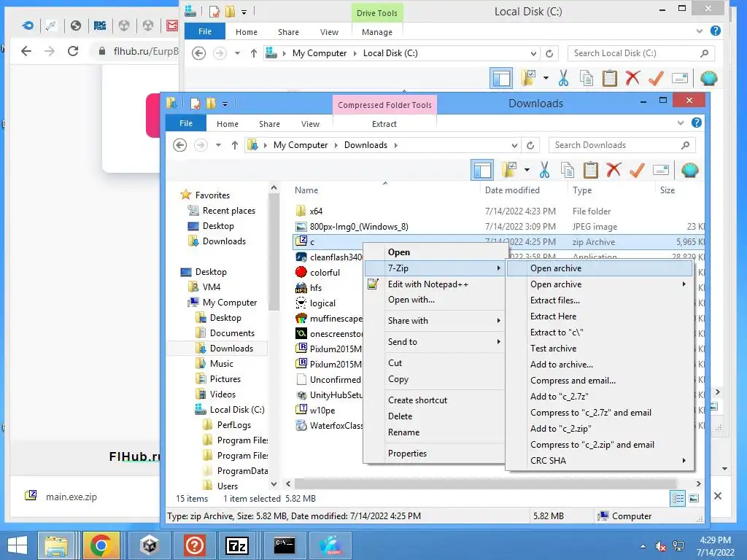Expand the second Open archive submenu

pos(600,284)
